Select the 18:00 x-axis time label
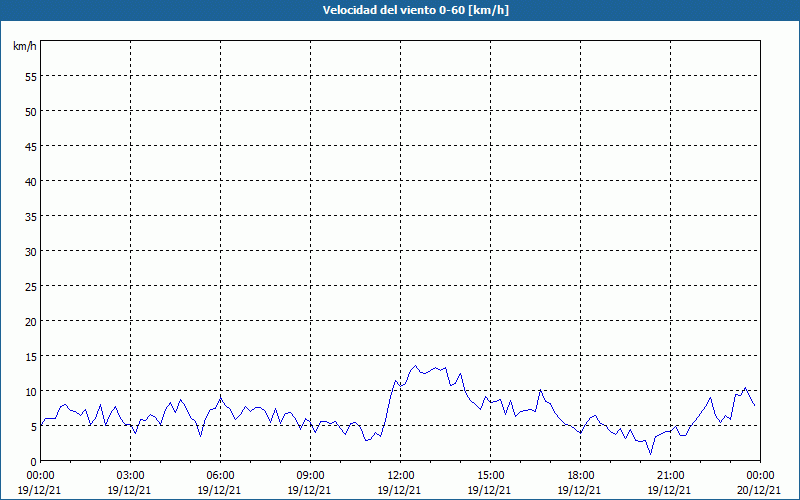800x500 pixels. (581, 475)
